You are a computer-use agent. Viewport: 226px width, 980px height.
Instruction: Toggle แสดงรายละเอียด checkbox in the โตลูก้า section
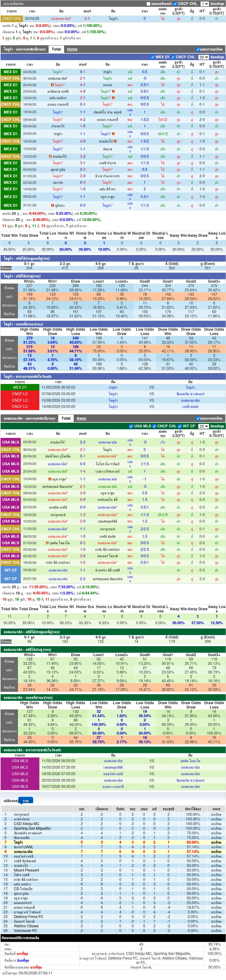point(198,50)
